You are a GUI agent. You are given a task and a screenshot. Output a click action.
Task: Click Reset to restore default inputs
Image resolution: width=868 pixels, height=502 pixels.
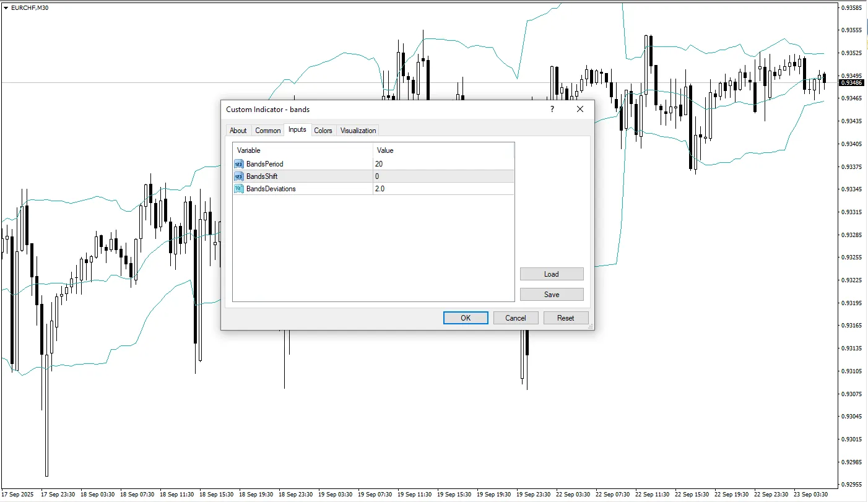tap(565, 318)
